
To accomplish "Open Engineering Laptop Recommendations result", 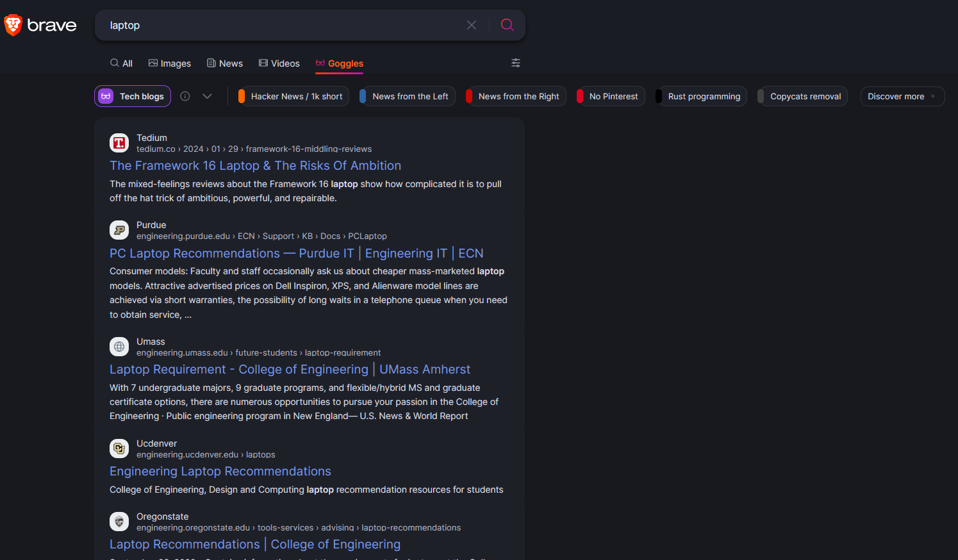I will click(220, 472).
